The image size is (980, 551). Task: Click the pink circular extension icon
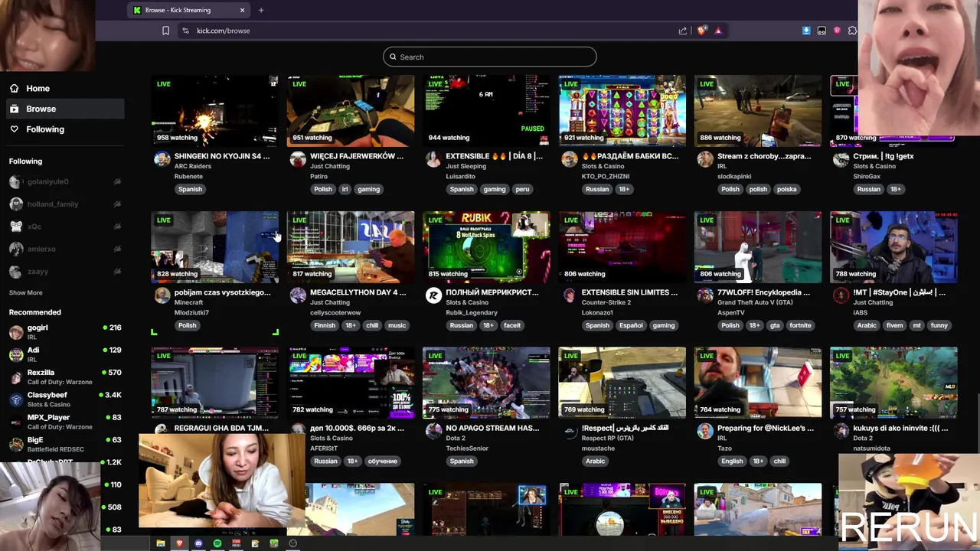(837, 31)
